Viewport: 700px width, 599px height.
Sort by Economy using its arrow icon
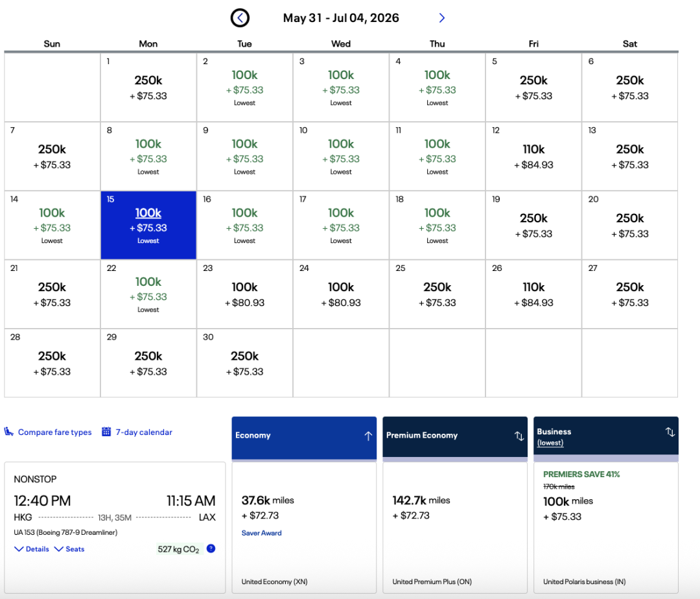[x=368, y=436]
